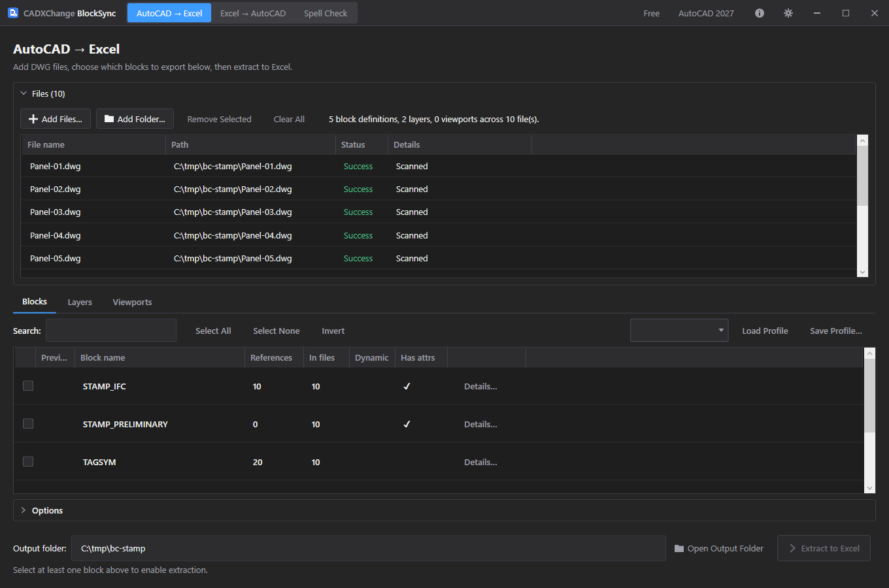Viewport: 889px width, 588px height.
Task: Click the Output folder path field
Action: [x=369, y=548]
